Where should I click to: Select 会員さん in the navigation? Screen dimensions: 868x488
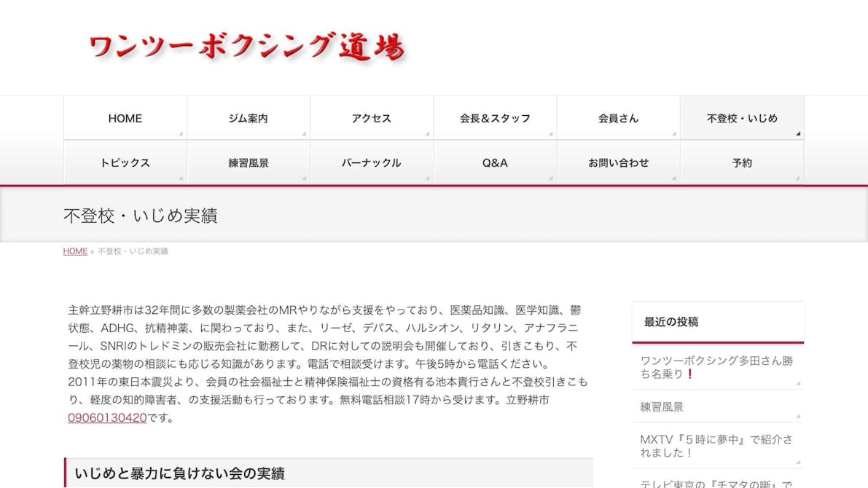618,118
